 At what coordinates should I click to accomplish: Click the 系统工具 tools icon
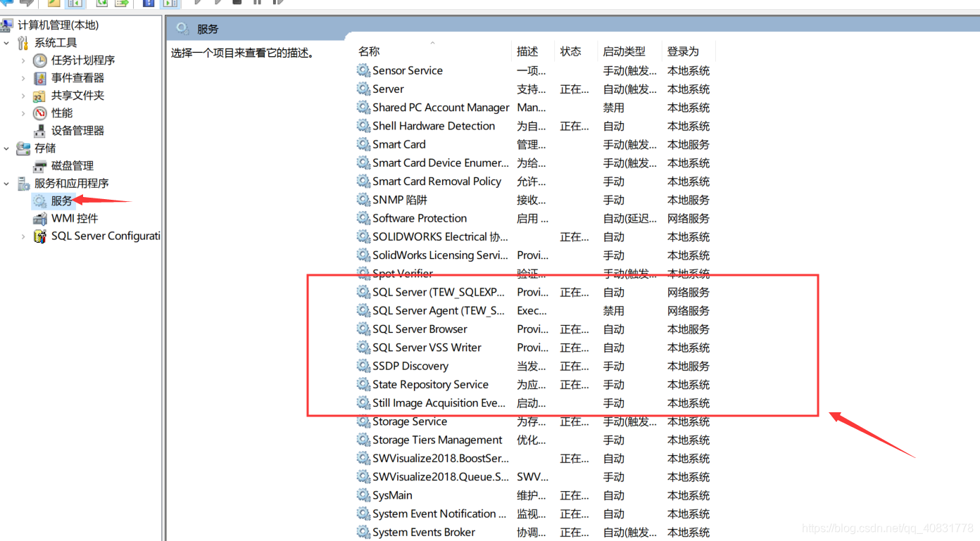point(23,43)
